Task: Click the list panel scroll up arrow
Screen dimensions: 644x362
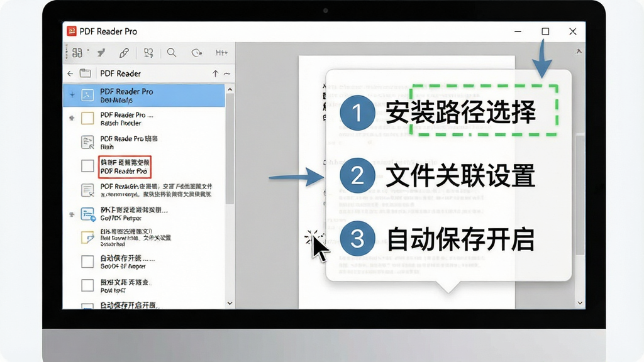Action: point(230,89)
